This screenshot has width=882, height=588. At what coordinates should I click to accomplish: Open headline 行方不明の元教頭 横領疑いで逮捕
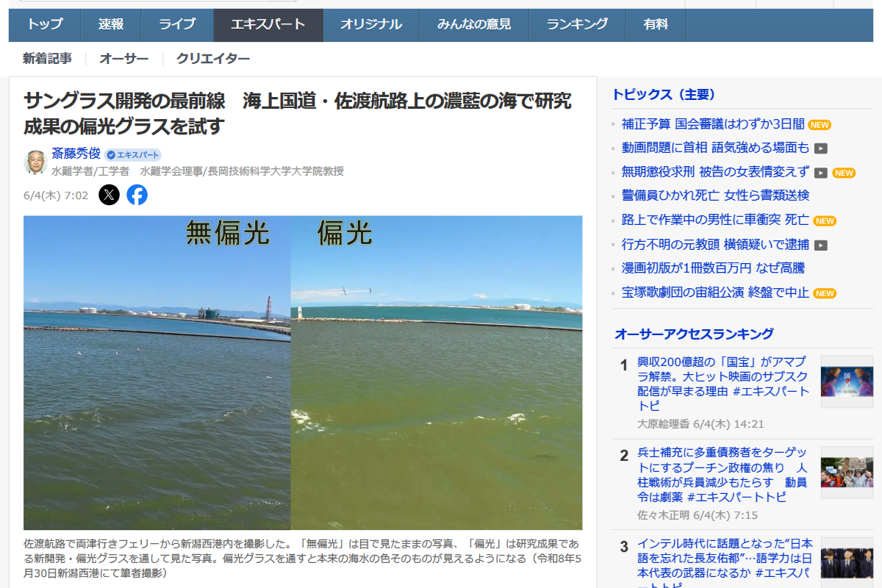point(715,244)
